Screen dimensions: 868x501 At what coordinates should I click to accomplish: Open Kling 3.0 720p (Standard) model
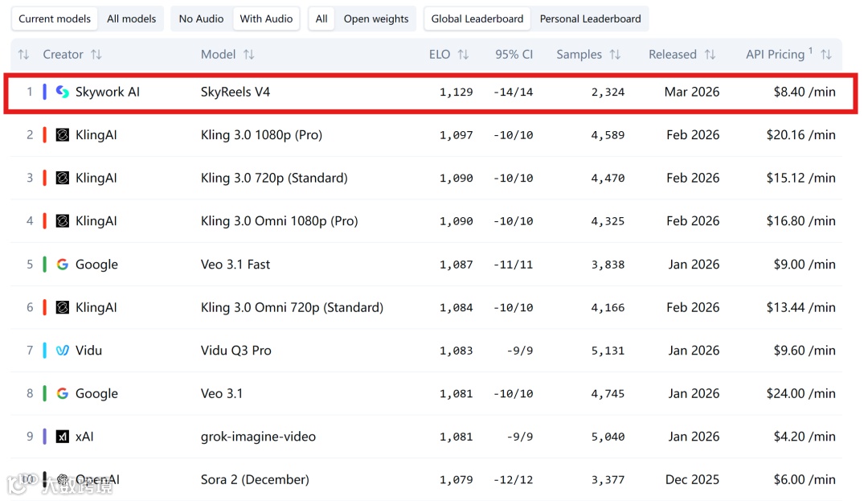click(274, 179)
